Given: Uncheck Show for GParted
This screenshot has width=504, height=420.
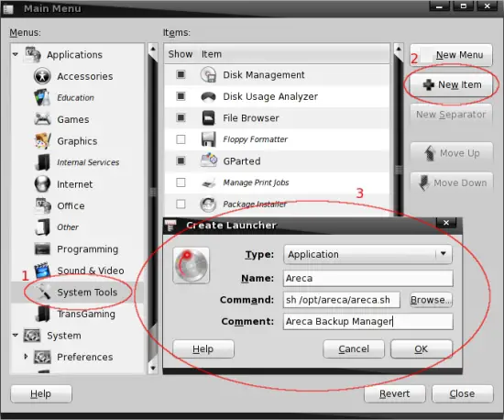Looking at the screenshot, I should pyautogui.click(x=181, y=160).
